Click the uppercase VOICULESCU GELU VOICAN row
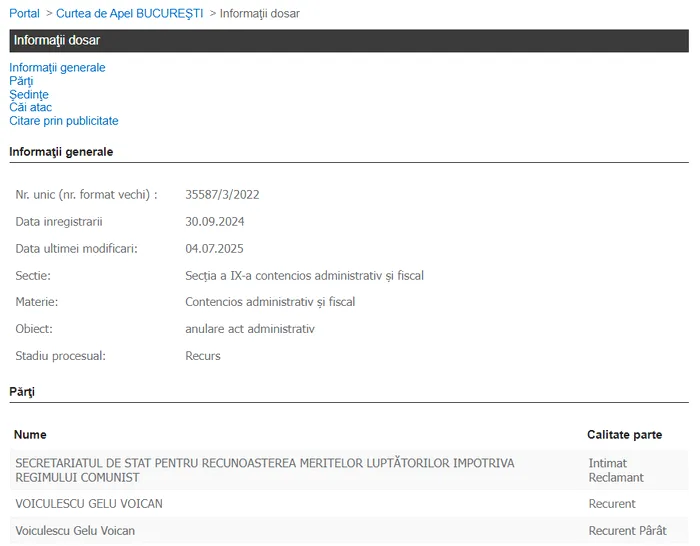This screenshot has height=546, width=700. [x=88, y=503]
